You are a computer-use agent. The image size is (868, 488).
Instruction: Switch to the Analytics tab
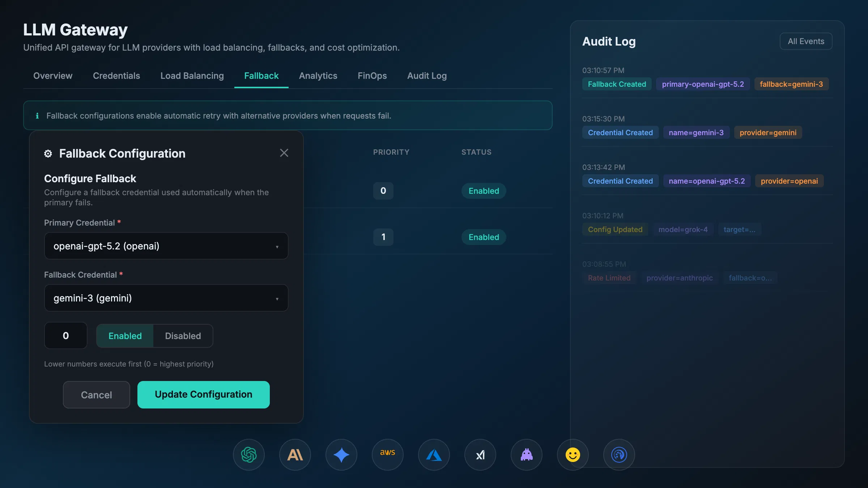[318, 76]
